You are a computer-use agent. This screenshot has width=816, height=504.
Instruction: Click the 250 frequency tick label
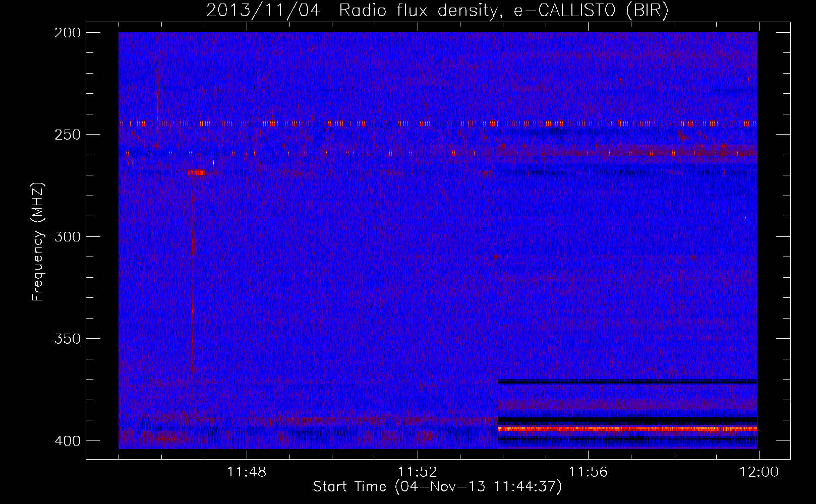click(x=68, y=135)
